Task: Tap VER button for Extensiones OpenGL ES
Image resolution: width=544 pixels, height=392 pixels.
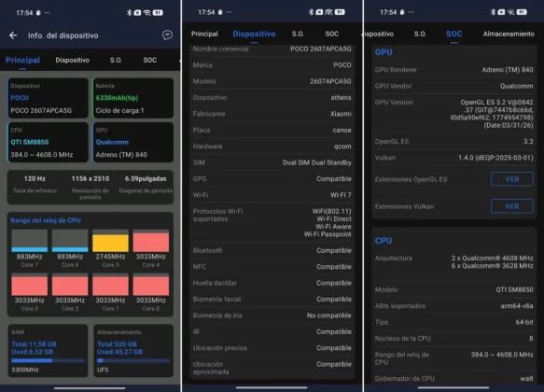Action: (x=511, y=179)
